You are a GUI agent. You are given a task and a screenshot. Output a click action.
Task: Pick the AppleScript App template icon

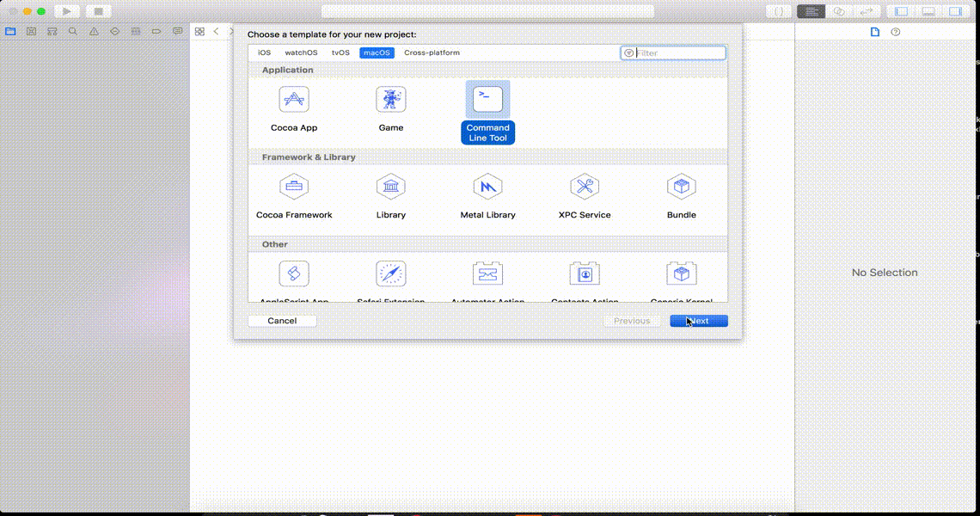(294, 274)
